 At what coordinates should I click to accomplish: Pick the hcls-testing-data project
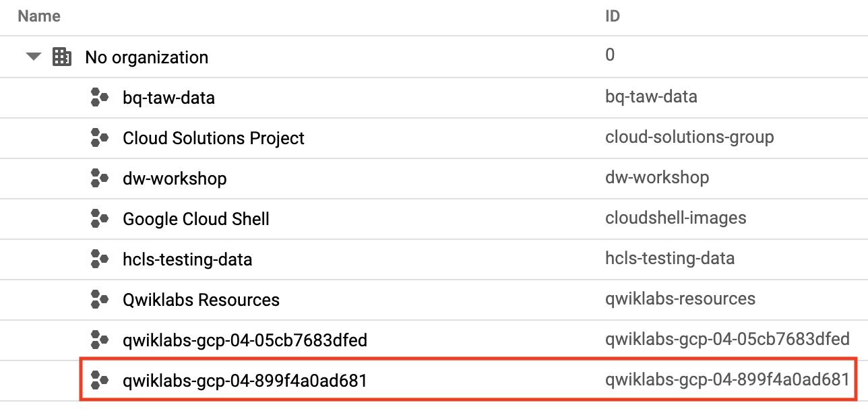(187, 259)
